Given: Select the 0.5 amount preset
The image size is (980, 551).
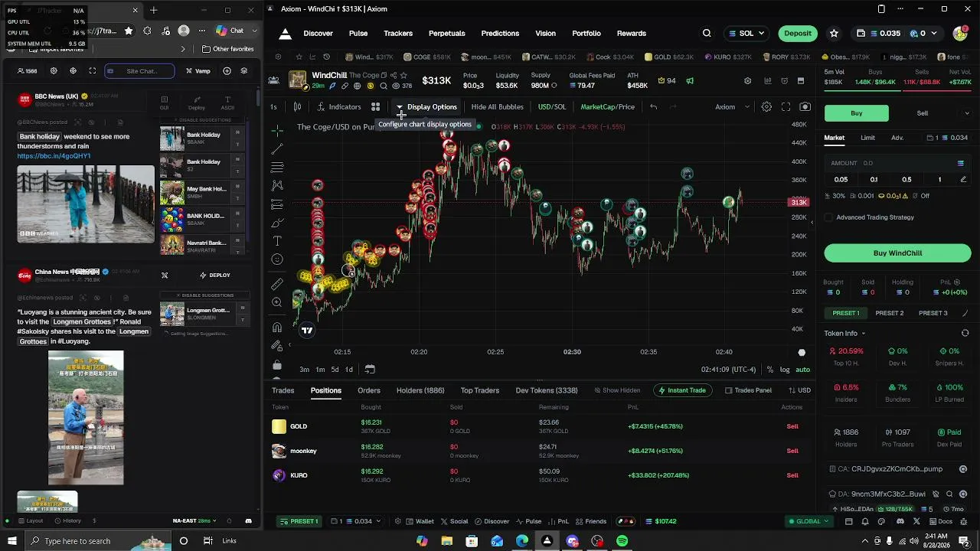Looking at the screenshot, I should tap(906, 180).
